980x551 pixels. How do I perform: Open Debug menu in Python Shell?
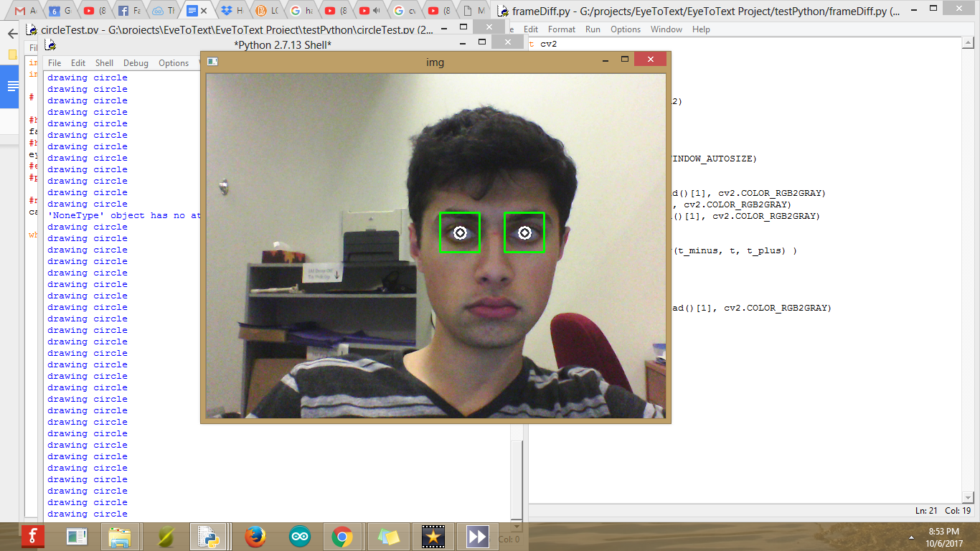136,63
